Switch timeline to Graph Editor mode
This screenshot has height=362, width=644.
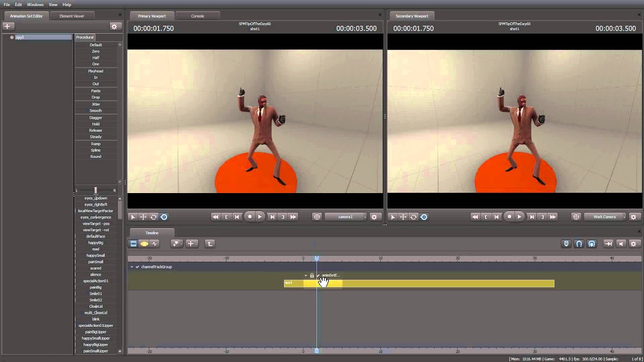[x=154, y=243]
